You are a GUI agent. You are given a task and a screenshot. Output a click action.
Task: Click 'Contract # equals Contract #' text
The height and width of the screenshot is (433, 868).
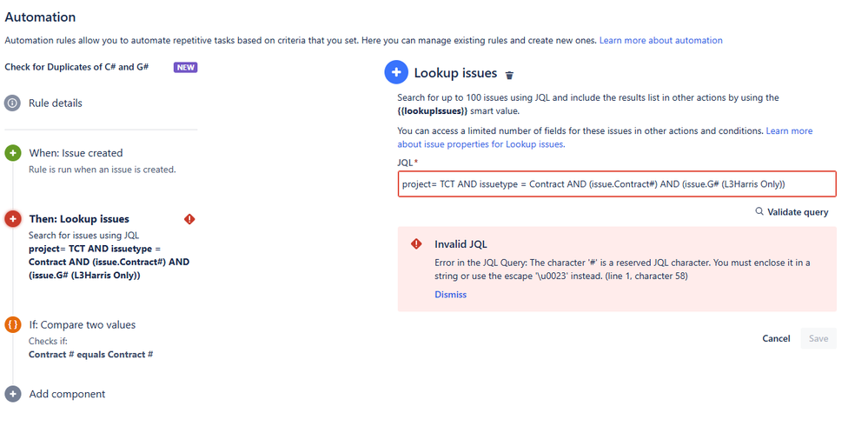pos(90,355)
